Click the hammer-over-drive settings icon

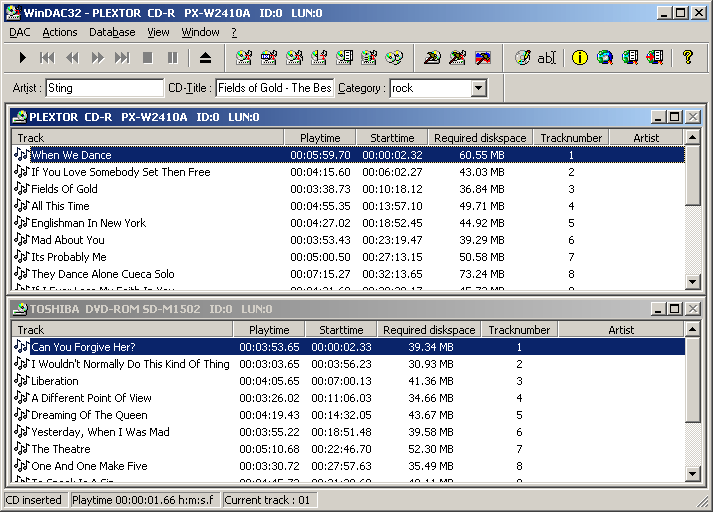(457, 58)
